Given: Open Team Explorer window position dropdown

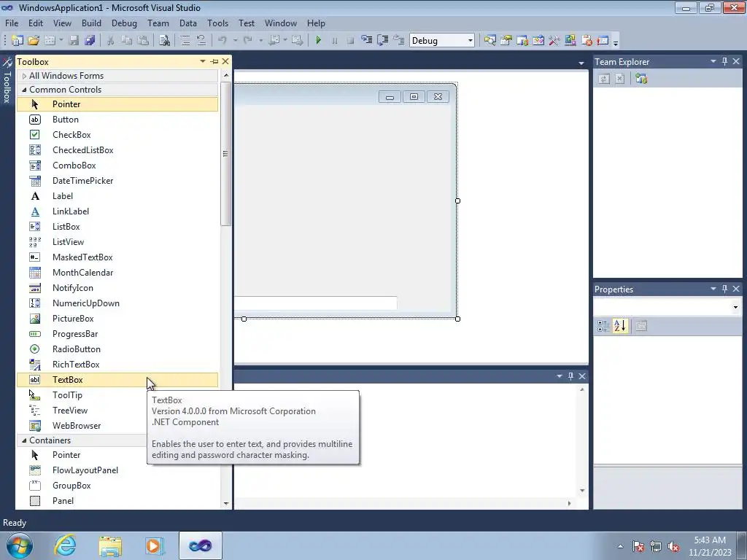Looking at the screenshot, I should point(713,61).
